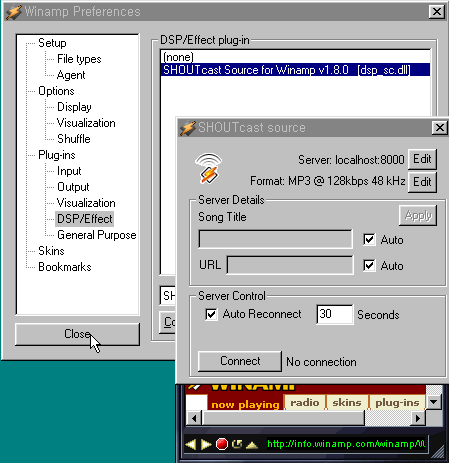Click Close button in Winamp Preferences
This screenshot has width=449, height=463.
77,334
